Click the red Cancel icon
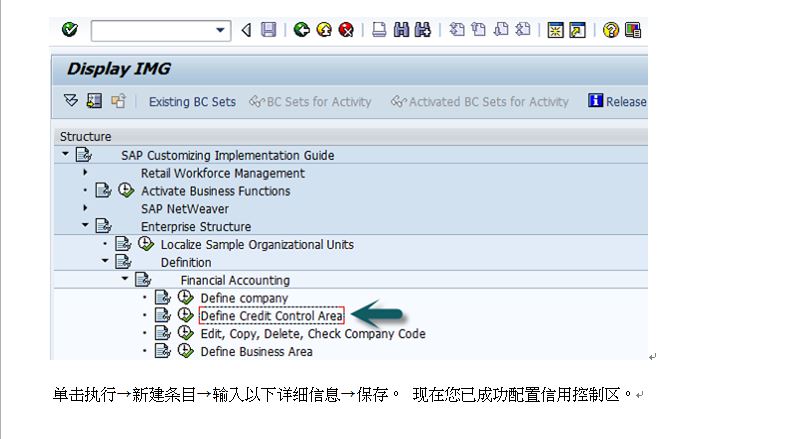Viewport: 794px width, 439px height. click(x=346, y=30)
